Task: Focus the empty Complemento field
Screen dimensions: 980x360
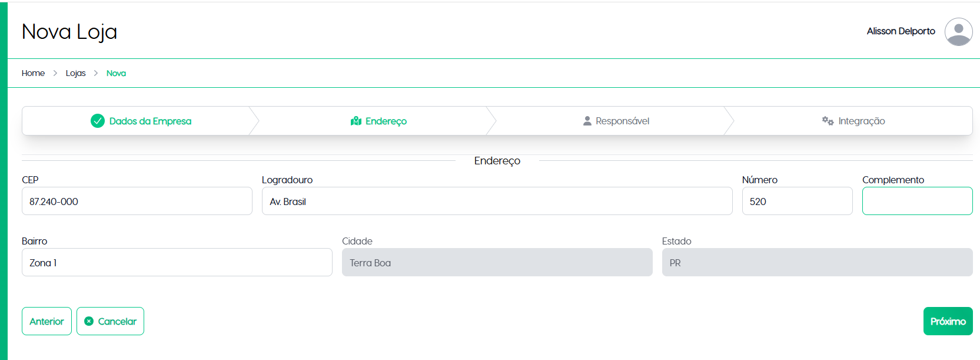Action: (x=917, y=202)
